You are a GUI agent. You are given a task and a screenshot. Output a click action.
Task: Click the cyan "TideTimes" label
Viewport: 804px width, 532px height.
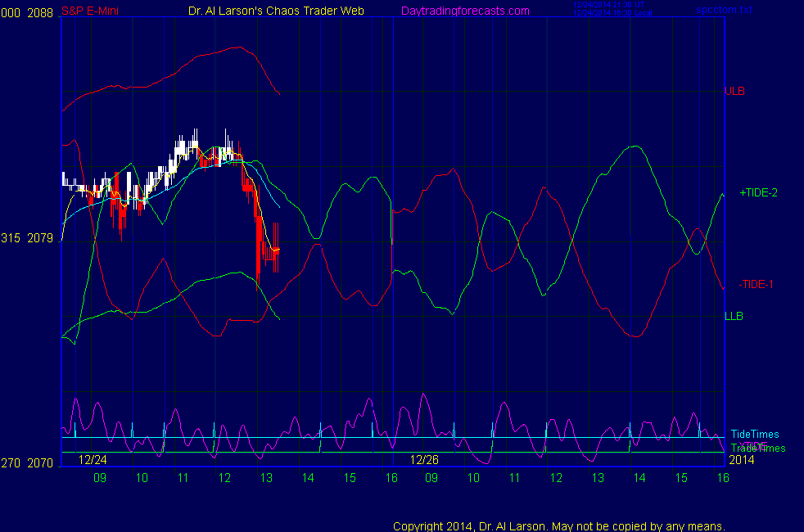pyautogui.click(x=755, y=434)
